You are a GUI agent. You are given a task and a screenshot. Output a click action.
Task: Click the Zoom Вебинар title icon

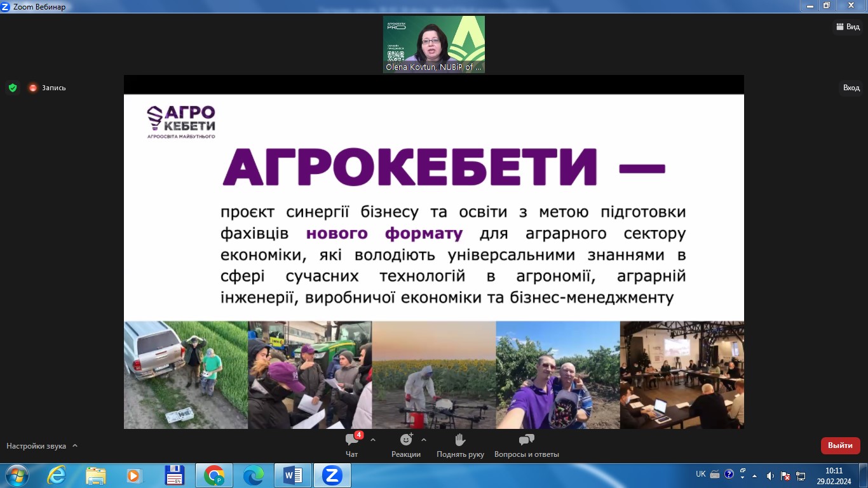click(5, 6)
